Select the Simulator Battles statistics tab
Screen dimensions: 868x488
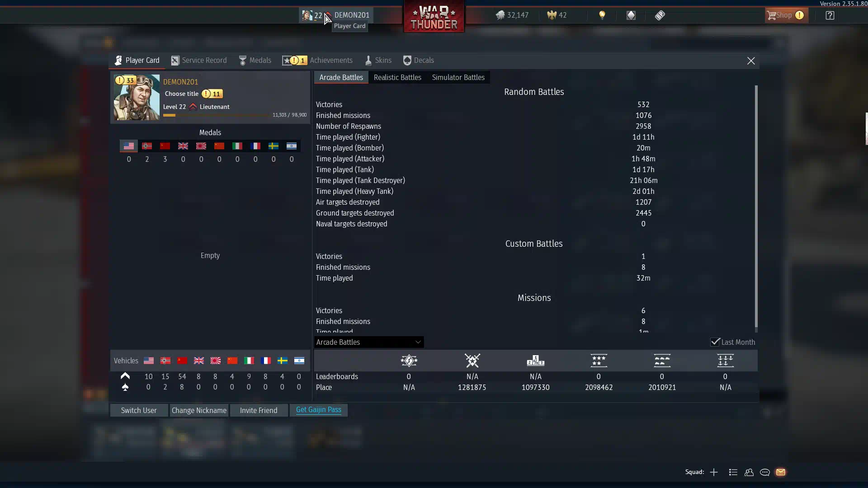point(458,77)
